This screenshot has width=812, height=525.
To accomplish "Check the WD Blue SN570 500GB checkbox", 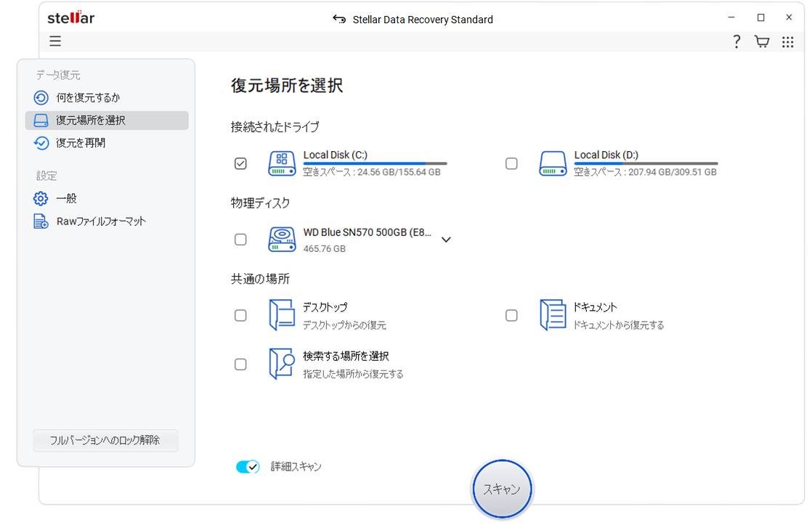I will click(240, 240).
